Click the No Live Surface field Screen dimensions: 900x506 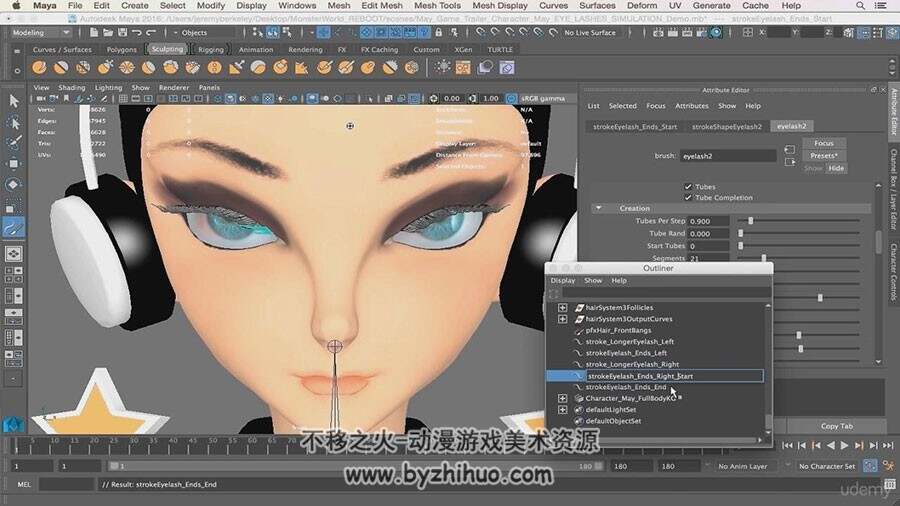click(x=590, y=33)
